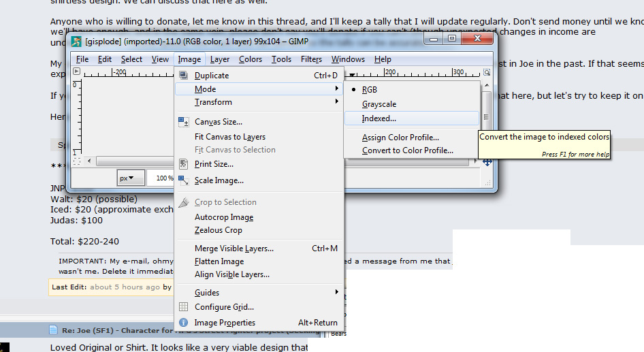The width and height of the screenshot is (644, 352).
Task: Open the Select menu
Action: click(x=131, y=59)
